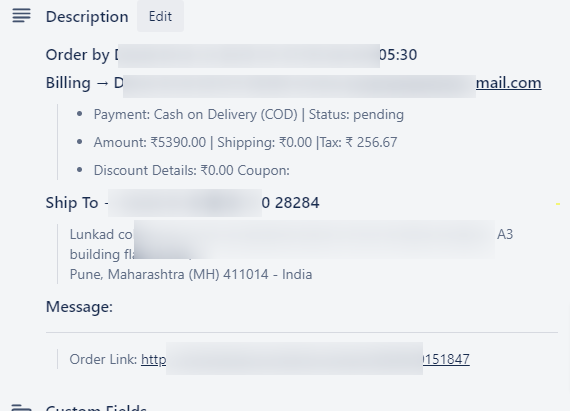The height and width of the screenshot is (411, 570).
Task: Click the Pune, Maharashtra address line
Action: tap(191, 274)
